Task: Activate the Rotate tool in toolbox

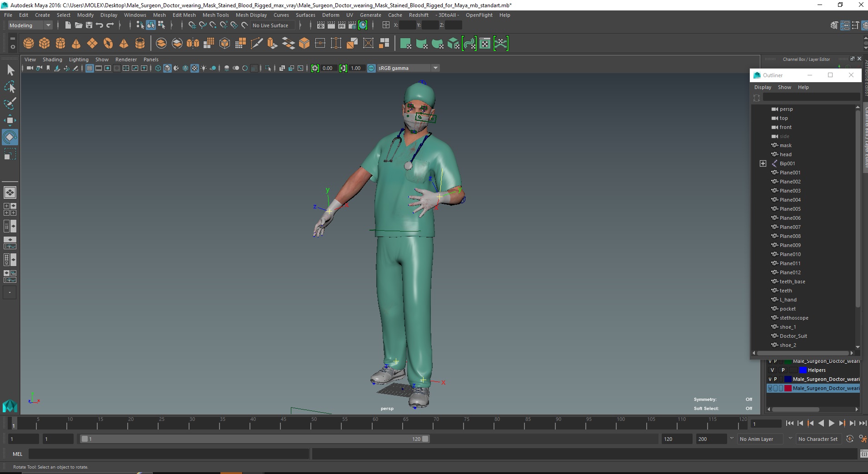Action: coord(10,137)
